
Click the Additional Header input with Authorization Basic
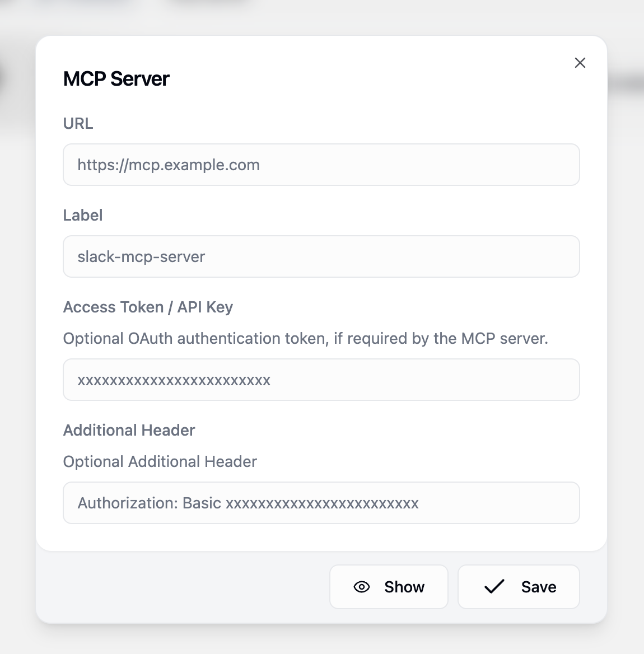(x=321, y=503)
